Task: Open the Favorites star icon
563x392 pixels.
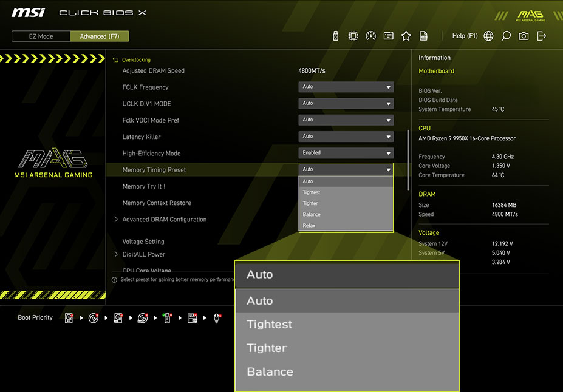Action: [406, 36]
